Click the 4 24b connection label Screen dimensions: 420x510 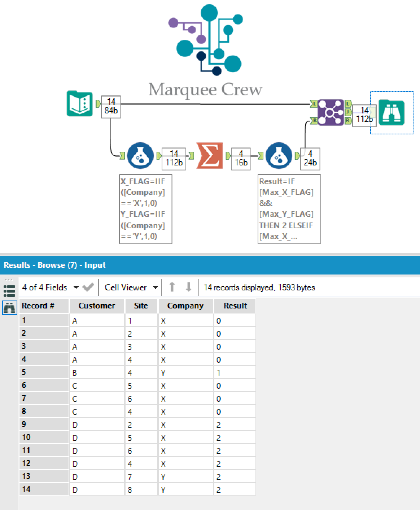tap(310, 159)
